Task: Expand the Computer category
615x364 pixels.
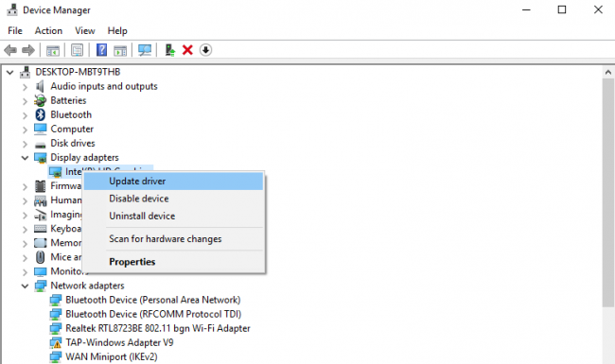Action: tap(26, 130)
